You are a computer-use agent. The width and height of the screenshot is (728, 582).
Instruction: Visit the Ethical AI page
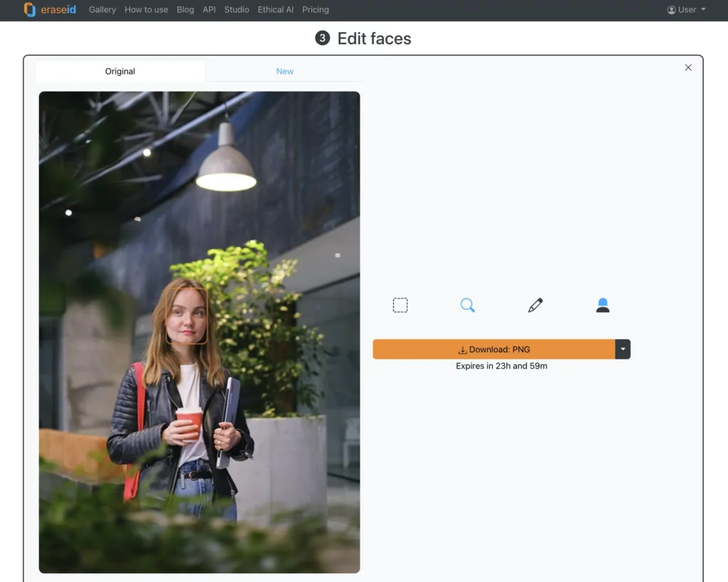(275, 10)
